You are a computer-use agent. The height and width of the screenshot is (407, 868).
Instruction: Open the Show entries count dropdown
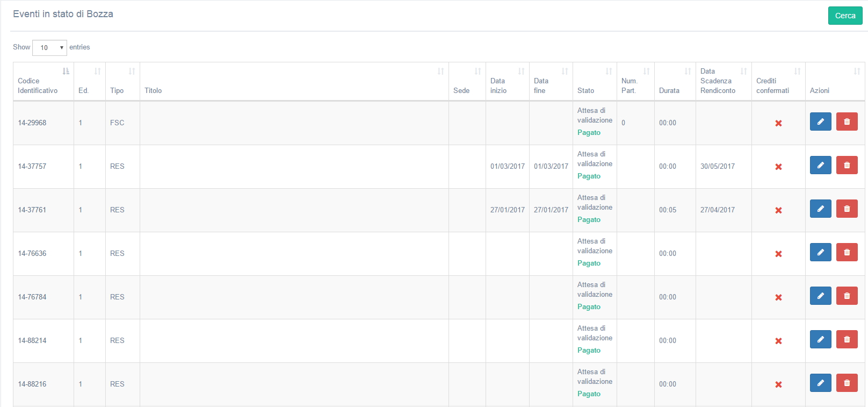49,48
